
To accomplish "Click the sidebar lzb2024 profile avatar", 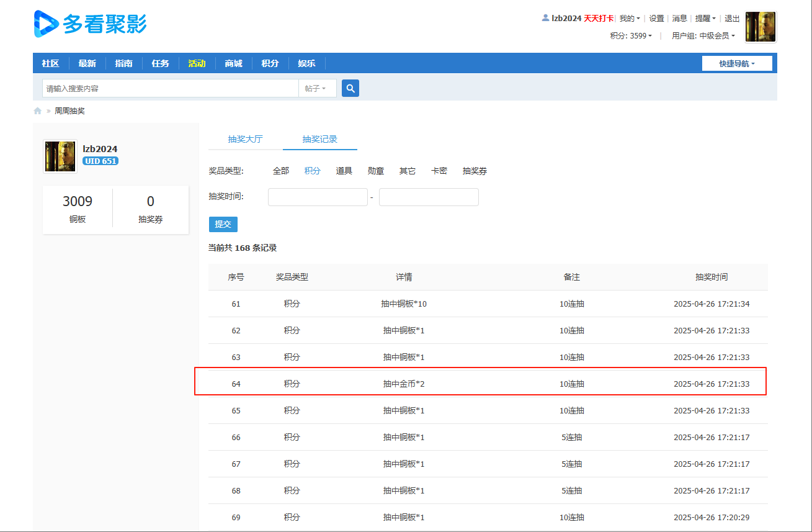I will (x=60, y=156).
